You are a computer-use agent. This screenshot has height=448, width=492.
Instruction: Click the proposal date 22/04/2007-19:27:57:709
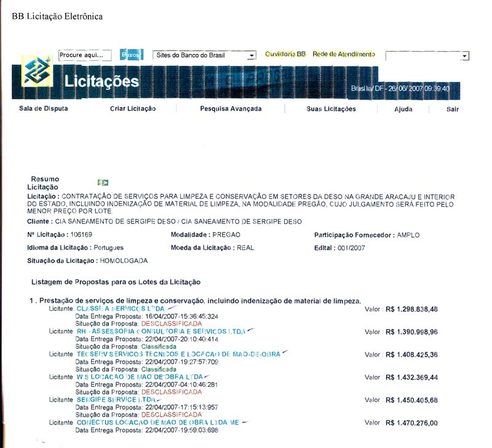181,362
